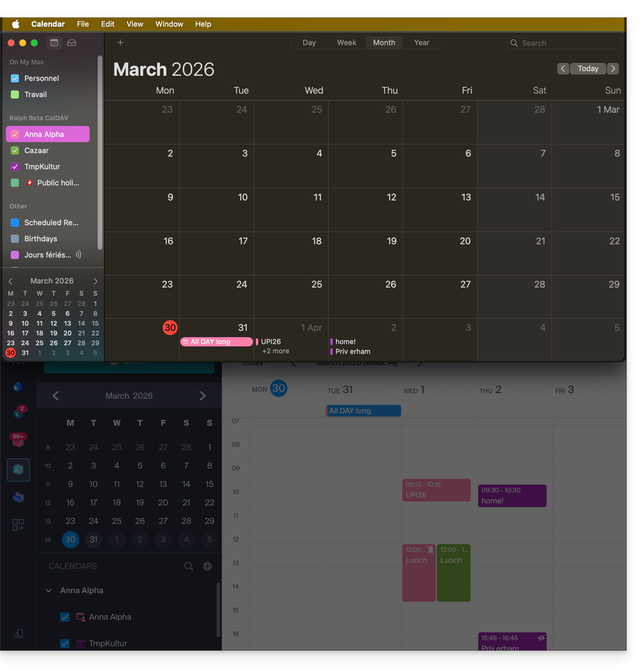Show previous month in dark sidebar calendar

pyautogui.click(x=56, y=396)
